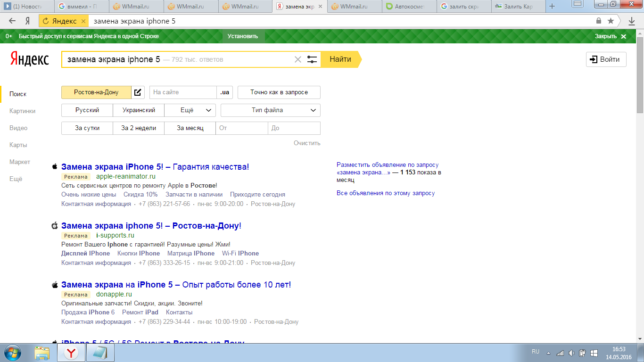The width and height of the screenshot is (644, 362).
Task: Select 'Маркет' in the left sidebar
Action: point(20,162)
